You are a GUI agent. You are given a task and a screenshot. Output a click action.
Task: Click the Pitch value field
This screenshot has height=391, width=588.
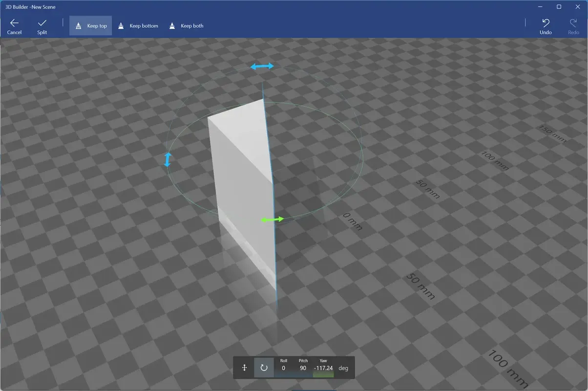[303, 368]
